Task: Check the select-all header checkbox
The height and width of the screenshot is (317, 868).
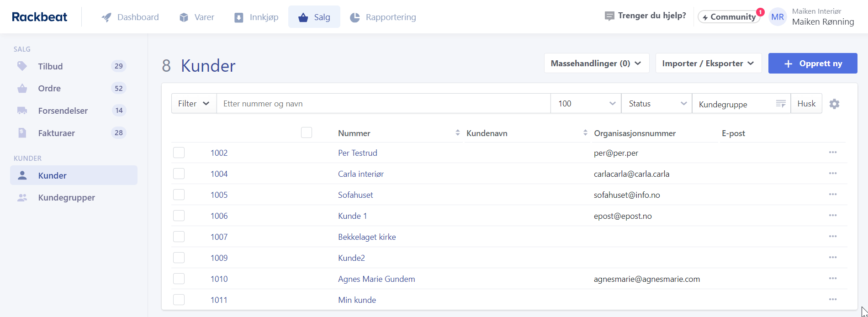Action: pos(307,132)
